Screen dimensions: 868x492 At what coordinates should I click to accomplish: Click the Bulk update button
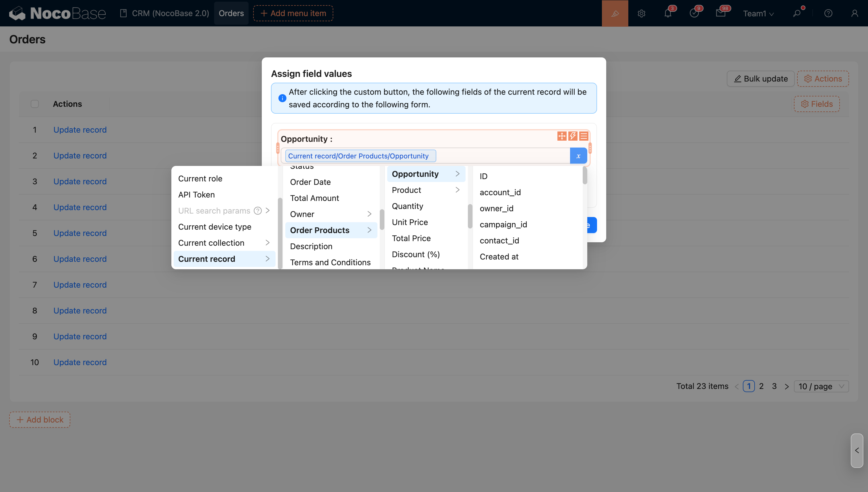tap(761, 78)
